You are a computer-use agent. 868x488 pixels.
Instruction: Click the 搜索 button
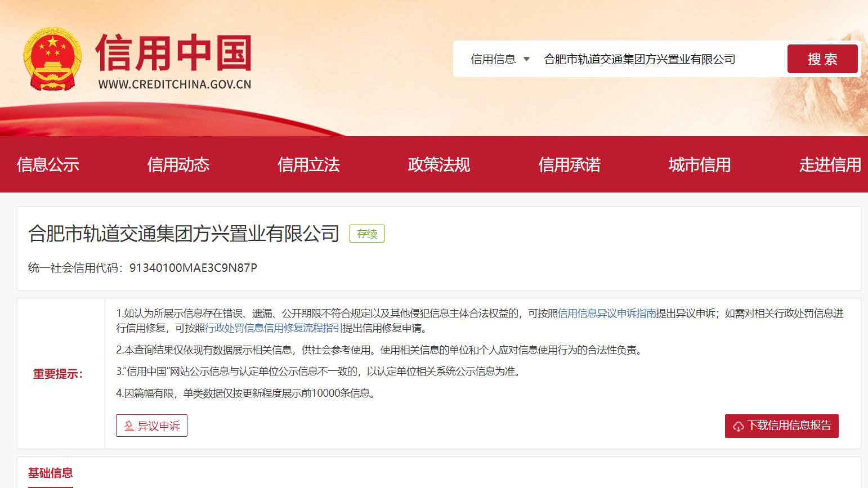coord(822,59)
